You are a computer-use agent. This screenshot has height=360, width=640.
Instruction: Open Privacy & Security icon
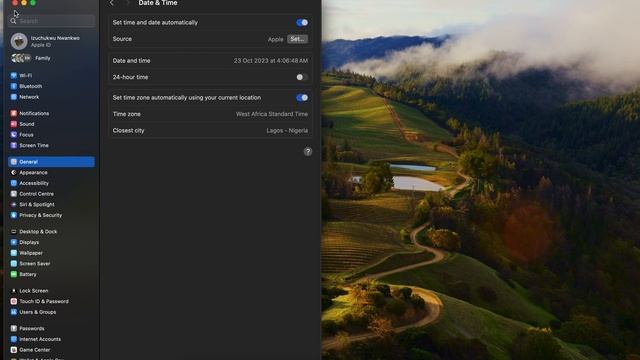(x=13, y=215)
